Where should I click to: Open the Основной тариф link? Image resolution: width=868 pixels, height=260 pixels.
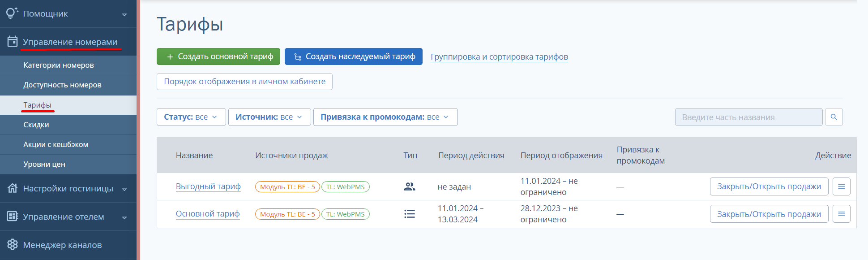pos(208,214)
